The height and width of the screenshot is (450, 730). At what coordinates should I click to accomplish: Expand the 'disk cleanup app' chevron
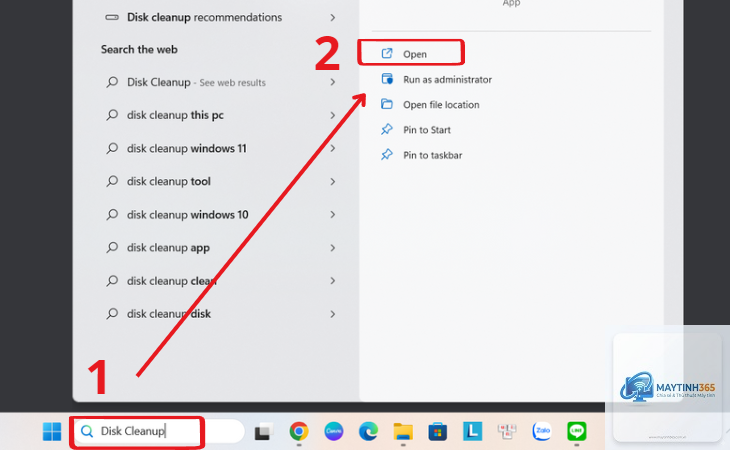point(332,248)
